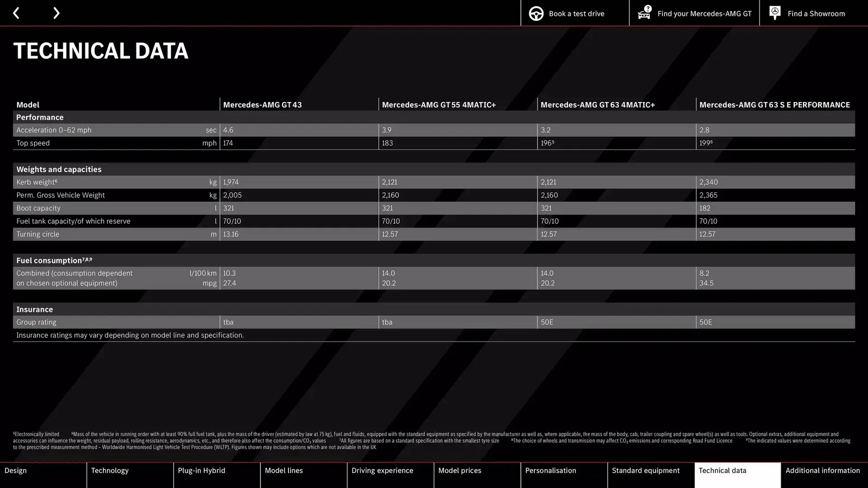Viewport: 868px width, 488px height.
Task: Open the Additional information tab
Action: [822, 470]
